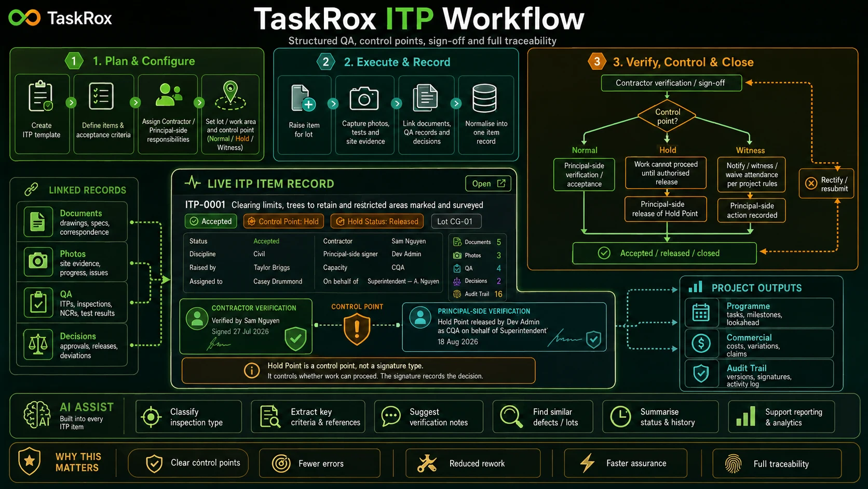Click the Clear control points pill
This screenshot has height=489, width=868.
pyautogui.click(x=188, y=463)
